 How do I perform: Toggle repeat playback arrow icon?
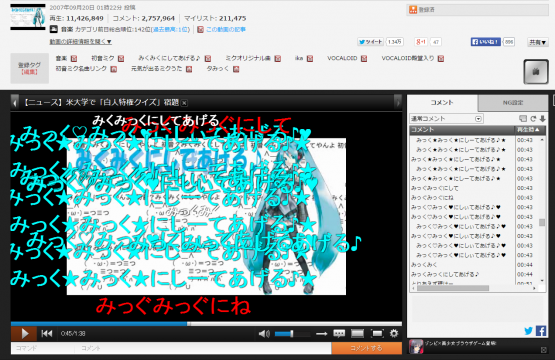321,333
